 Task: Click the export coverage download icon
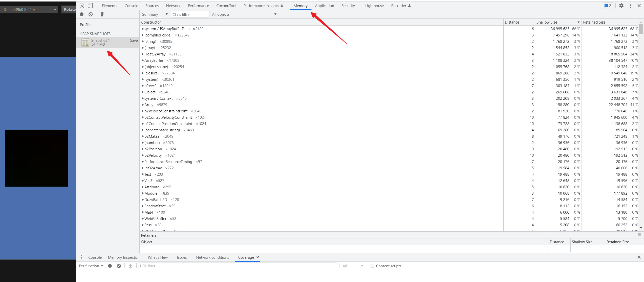click(131, 266)
